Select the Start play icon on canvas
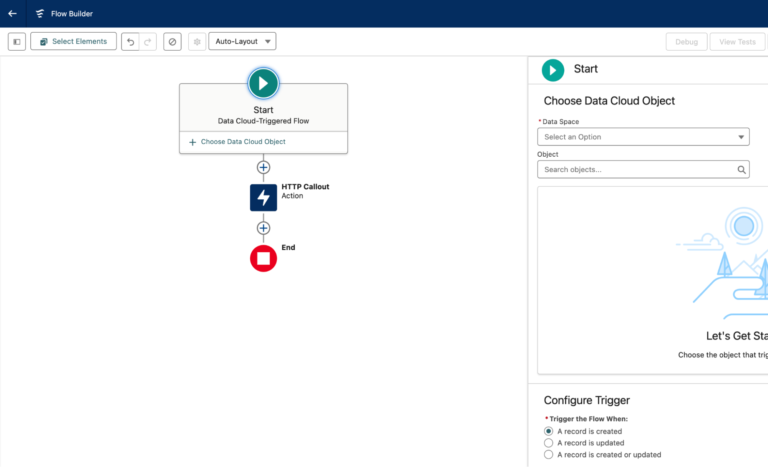The height and width of the screenshot is (467, 768). point(264,83)
